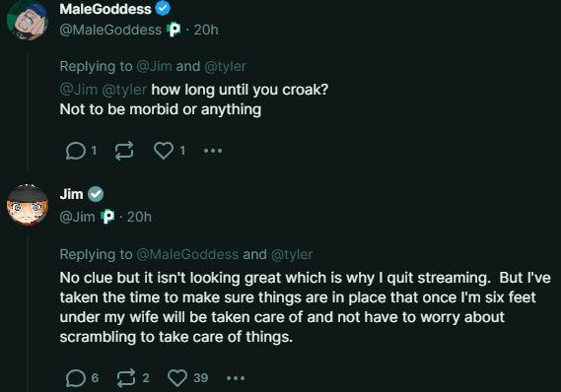Open Jim's profile picture
Image resolution: width=561 pixels, height=392 pixels.
tap(28, 205)
